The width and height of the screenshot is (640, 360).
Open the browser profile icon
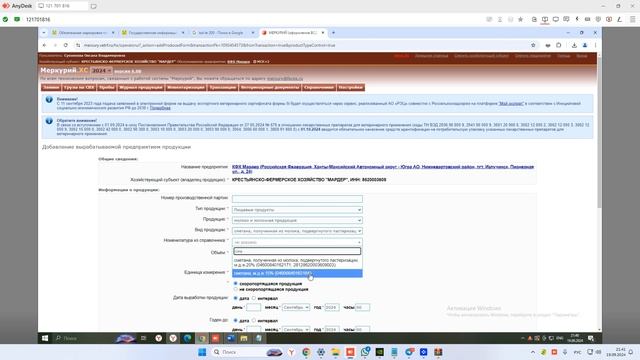point(584,45)
